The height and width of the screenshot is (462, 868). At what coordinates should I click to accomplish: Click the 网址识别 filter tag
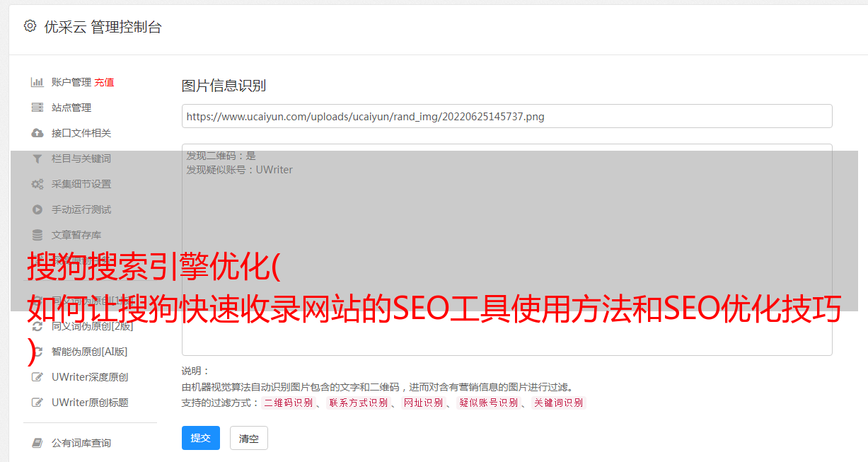pyautogui.click(x=423, y=403)
